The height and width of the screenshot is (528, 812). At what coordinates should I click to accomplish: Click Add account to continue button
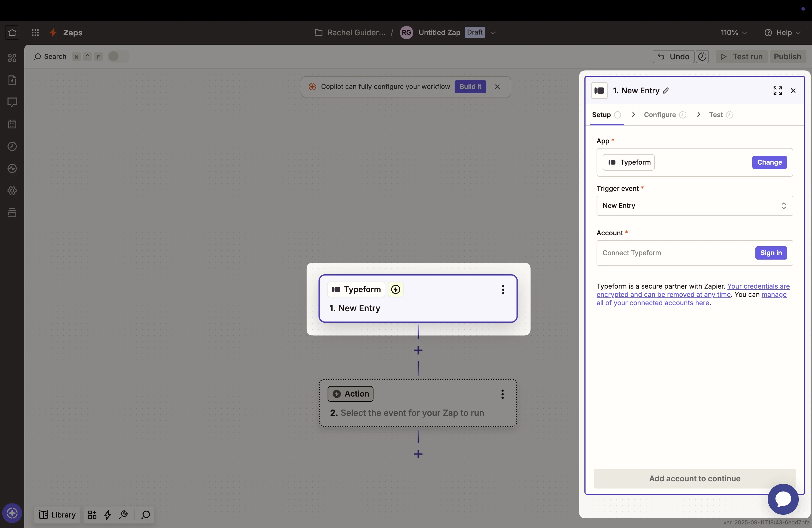(x=695, y=479)
